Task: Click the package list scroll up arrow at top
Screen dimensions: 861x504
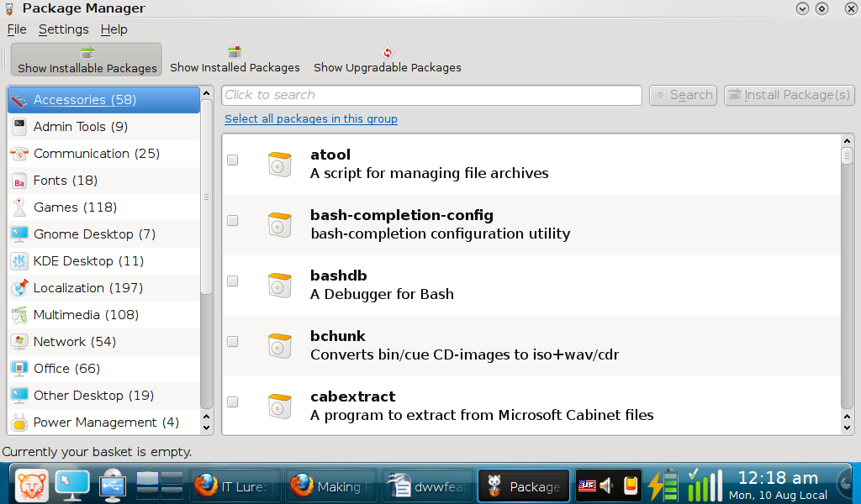Action: [x=847, y=141]
